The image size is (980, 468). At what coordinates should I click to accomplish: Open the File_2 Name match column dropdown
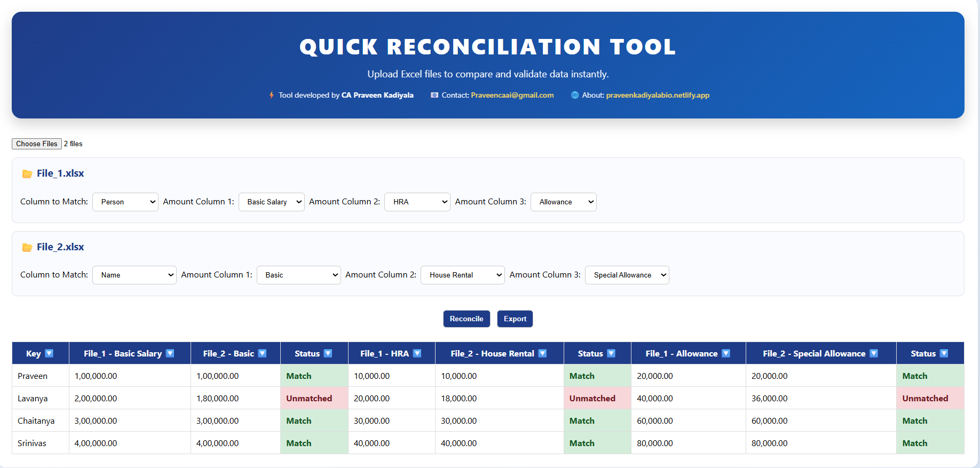134,275
